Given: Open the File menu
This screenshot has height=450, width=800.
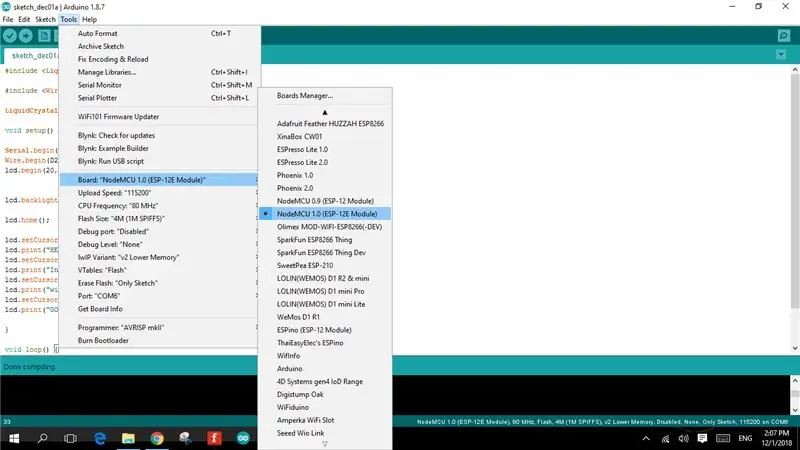Looking at the screenshot, I should pyautogui.click(x=8, y=19).
